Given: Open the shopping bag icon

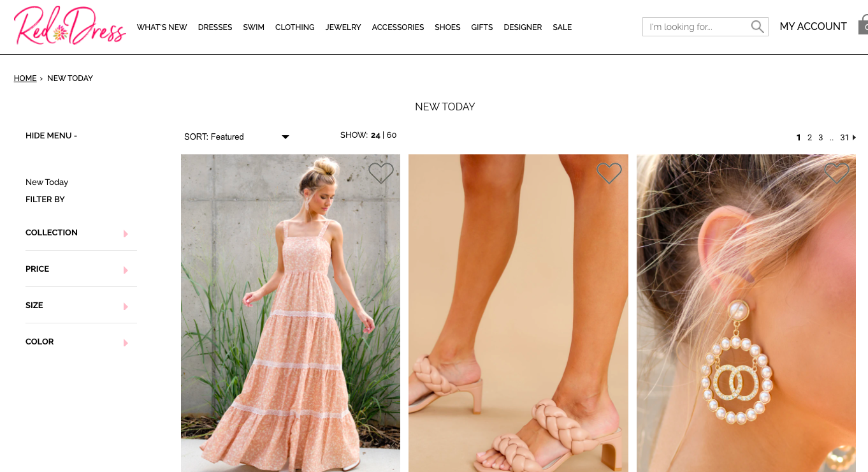Looking at the screenshot, I should click(863, 26).
